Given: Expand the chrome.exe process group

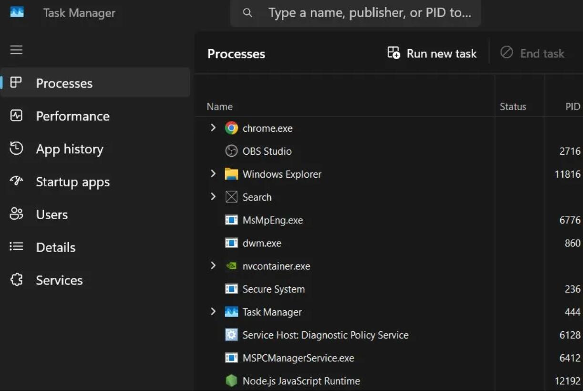Looking at the screenshot, I should pos(213,128).
